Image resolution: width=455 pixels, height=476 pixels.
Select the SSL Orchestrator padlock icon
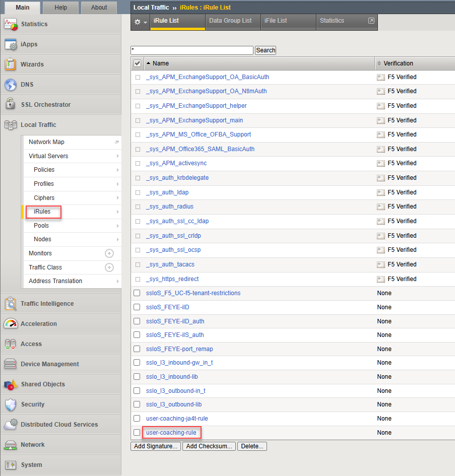[x=10, y=105]
